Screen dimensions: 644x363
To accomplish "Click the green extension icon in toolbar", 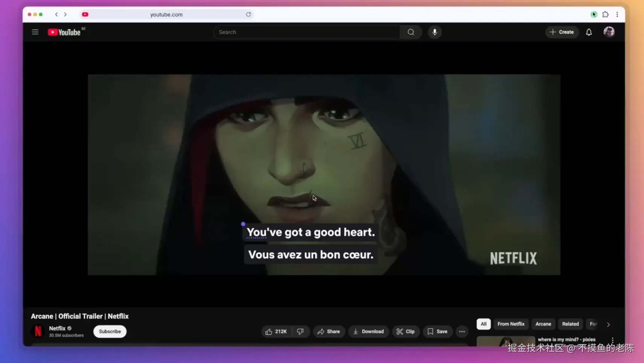I will coord(594,14).
